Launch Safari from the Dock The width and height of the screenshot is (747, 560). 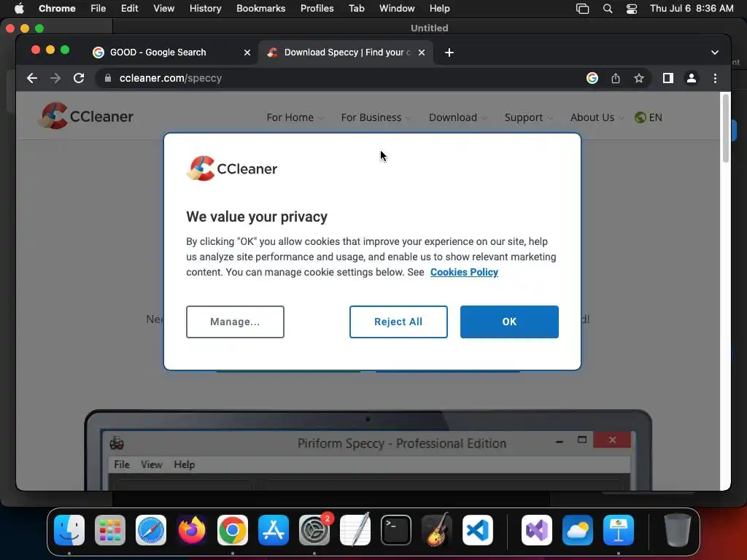(151, 530)
